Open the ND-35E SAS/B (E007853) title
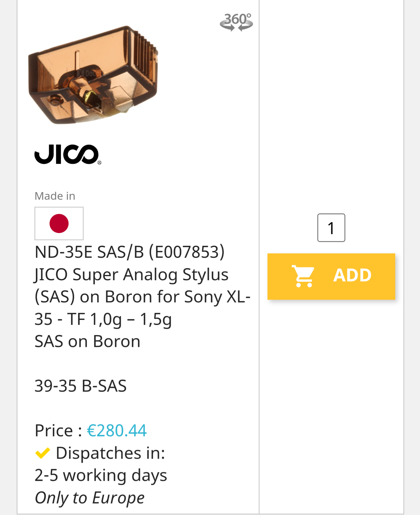The height and width of the screenshot is (515, 420). [130, 252]
